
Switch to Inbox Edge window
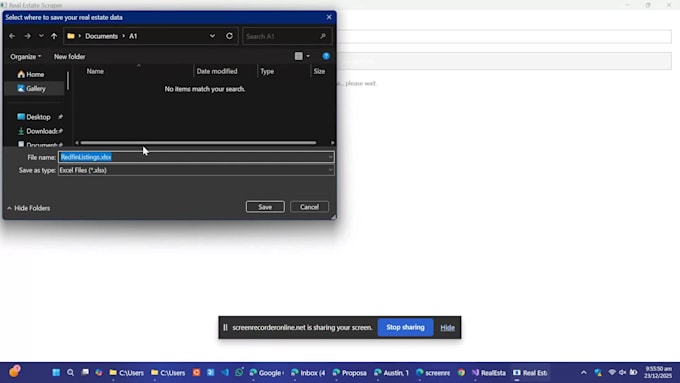pyautogui.click(x=308, y=373)
